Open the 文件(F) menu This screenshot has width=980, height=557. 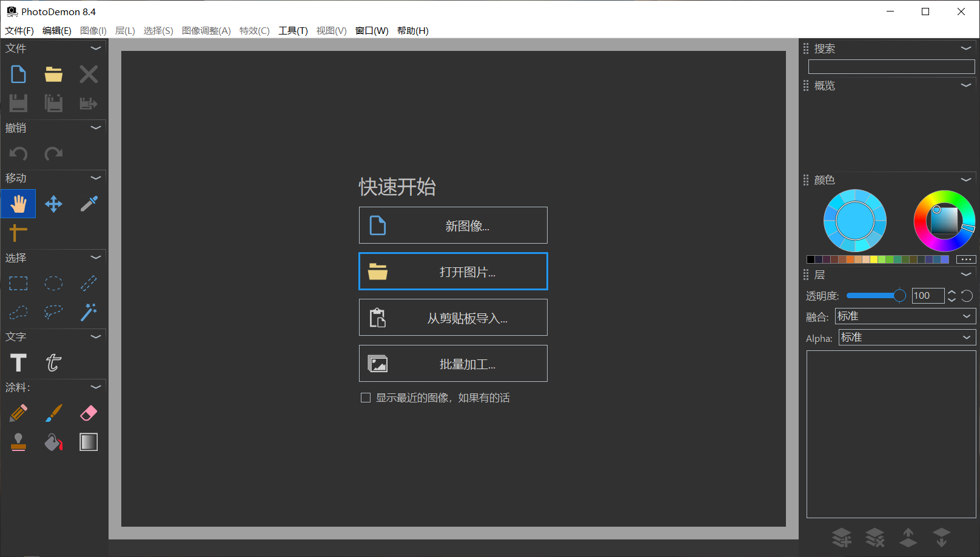(19, 30)
